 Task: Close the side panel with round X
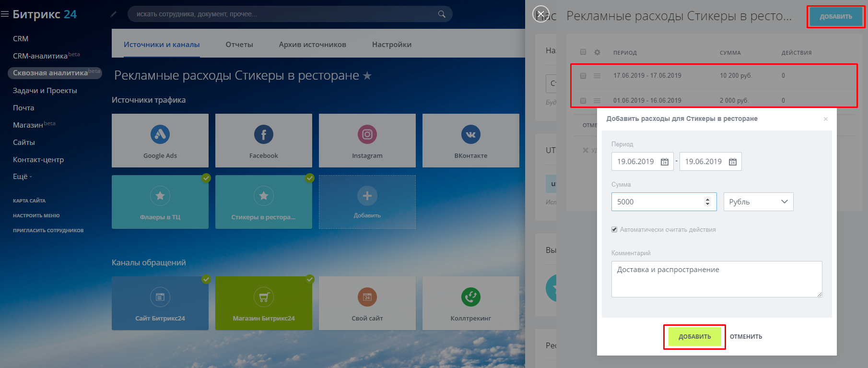(541, 14)
